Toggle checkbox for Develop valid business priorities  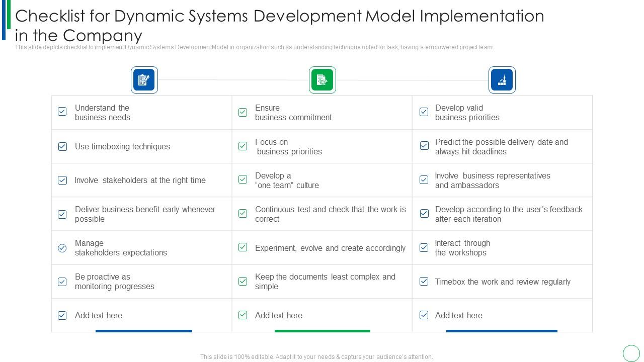point(424,112)
